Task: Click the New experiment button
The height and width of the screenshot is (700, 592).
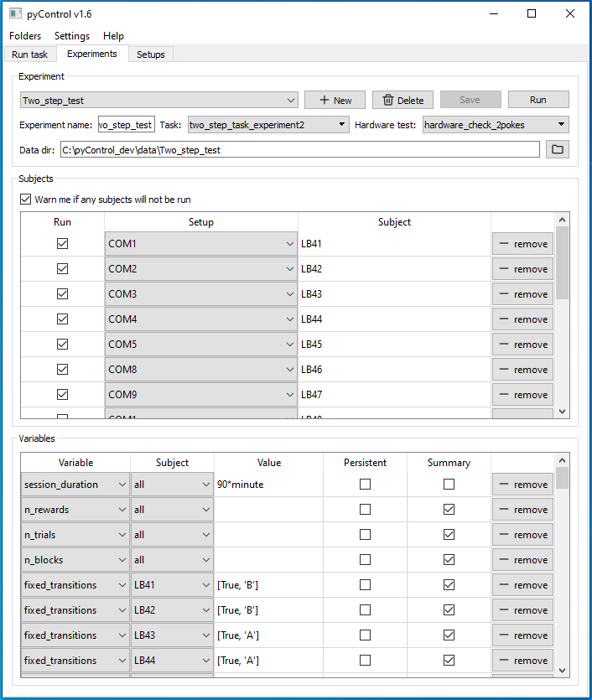Action: pyautogui.click(x=335, y=100)
